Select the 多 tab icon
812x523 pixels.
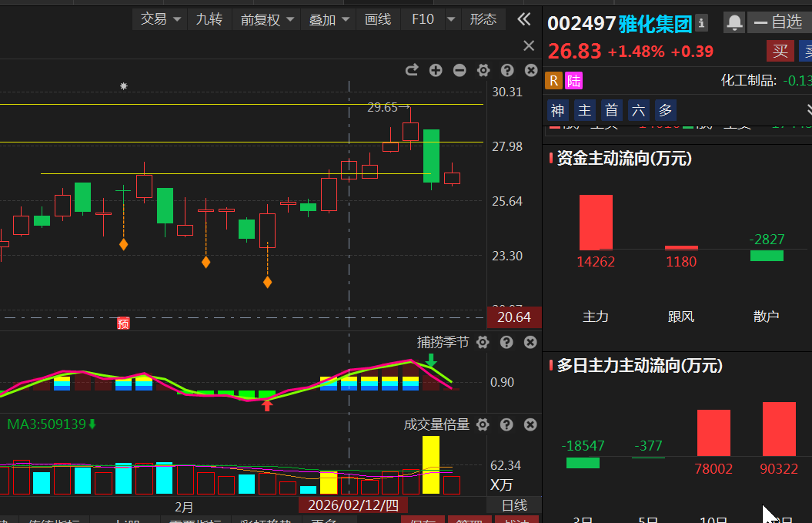[x=666, y=110]
